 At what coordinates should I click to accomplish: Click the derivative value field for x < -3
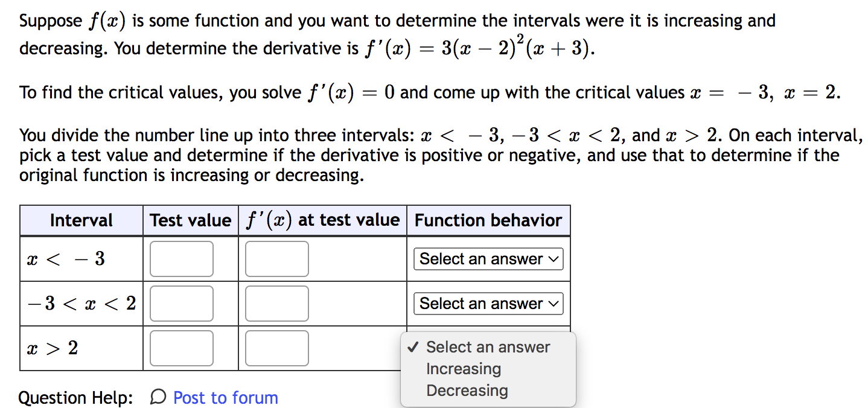click(276, 258)
